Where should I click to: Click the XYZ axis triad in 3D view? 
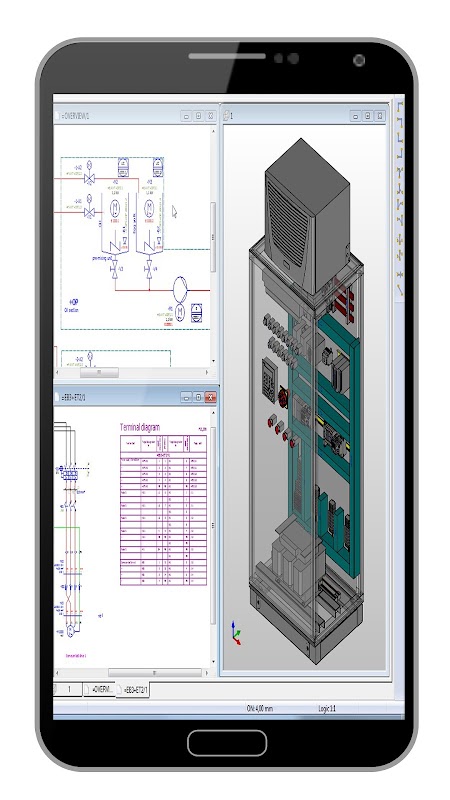(x=235, y=633)
